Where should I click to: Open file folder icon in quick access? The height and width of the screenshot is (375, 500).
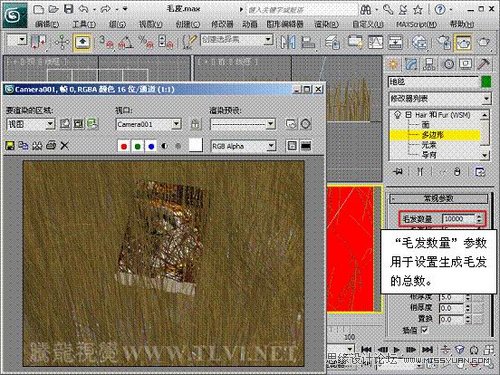pos(53,9)
